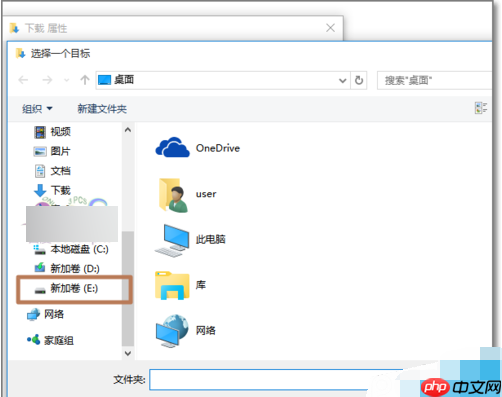Open recent locations dropdown arrow

67,80
